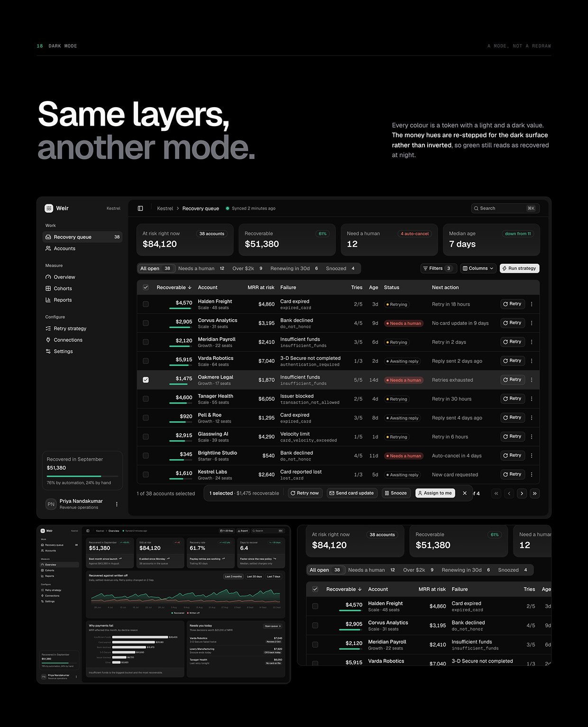Go to previous page of results
This screenshot has width=588, height=727.
(509, 493)
